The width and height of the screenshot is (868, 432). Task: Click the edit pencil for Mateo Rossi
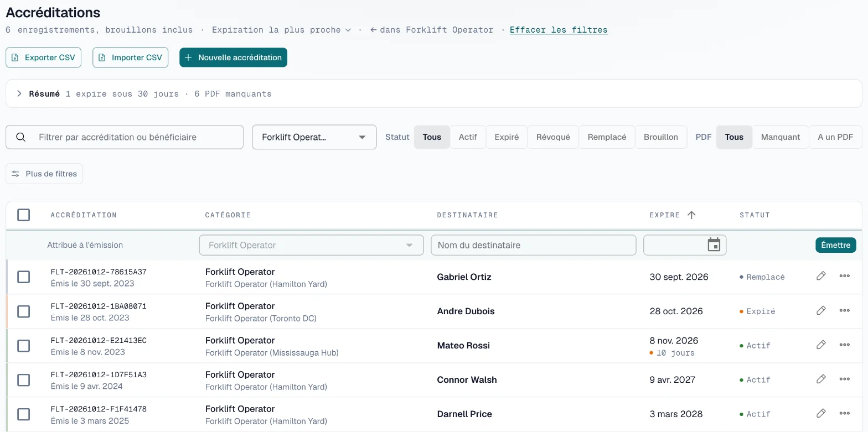pyautogui.click(x=821, y=345)
